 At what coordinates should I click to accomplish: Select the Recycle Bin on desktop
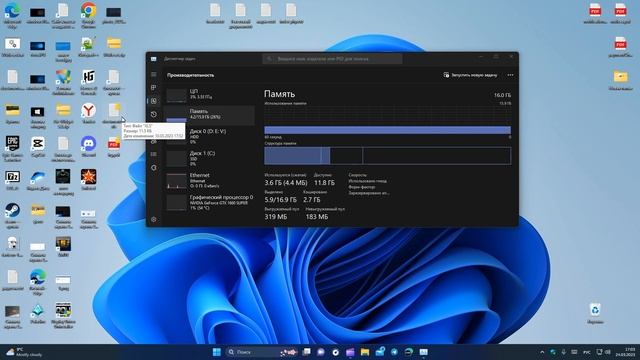[x=595, y=313]
